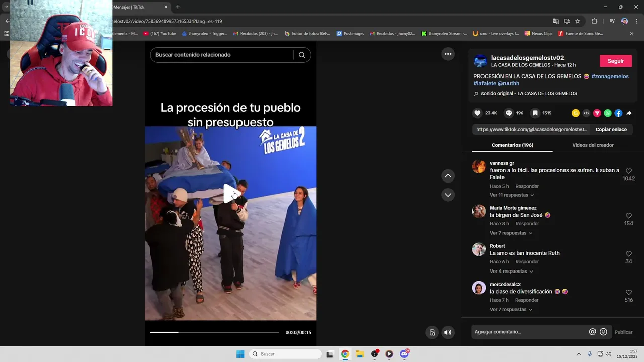Open more share options arrow

click(629, 113)
